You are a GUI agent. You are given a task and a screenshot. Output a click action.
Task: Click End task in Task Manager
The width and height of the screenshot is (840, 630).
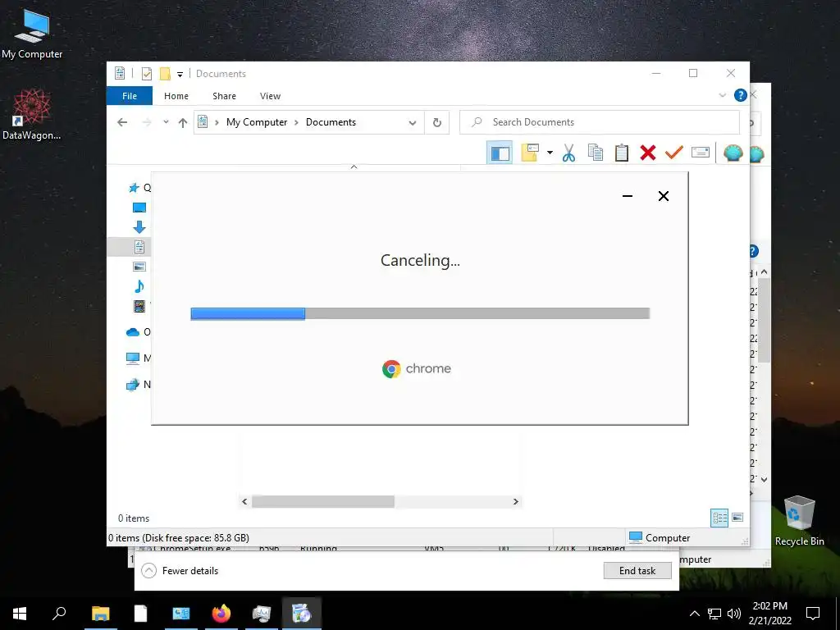click(x=637, y=571)
